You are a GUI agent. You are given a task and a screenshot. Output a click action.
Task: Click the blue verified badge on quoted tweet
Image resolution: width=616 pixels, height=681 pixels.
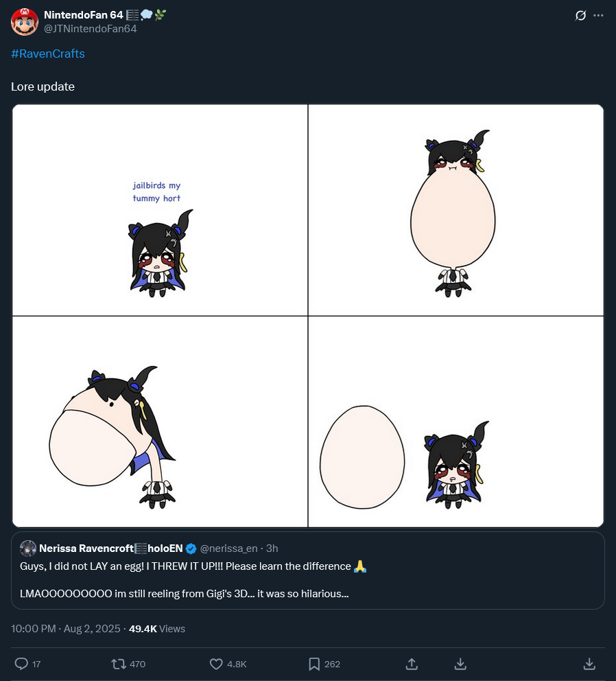click(x=191, y=548)
